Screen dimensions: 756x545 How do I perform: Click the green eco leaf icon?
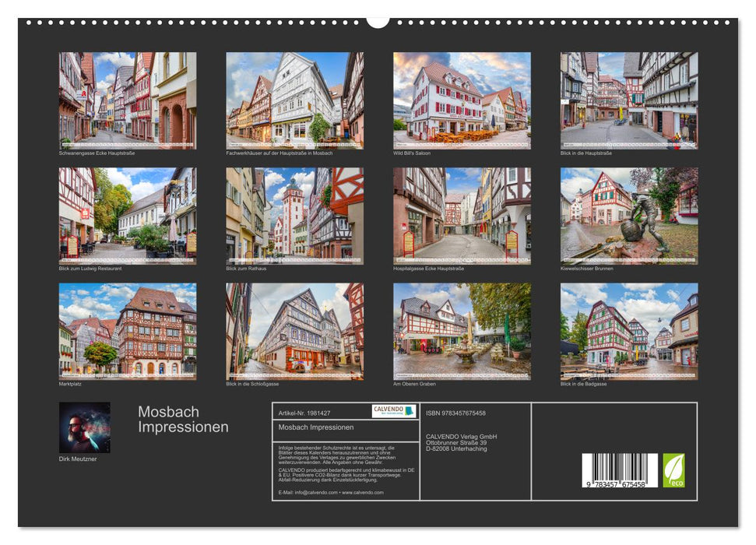(674, 469)
